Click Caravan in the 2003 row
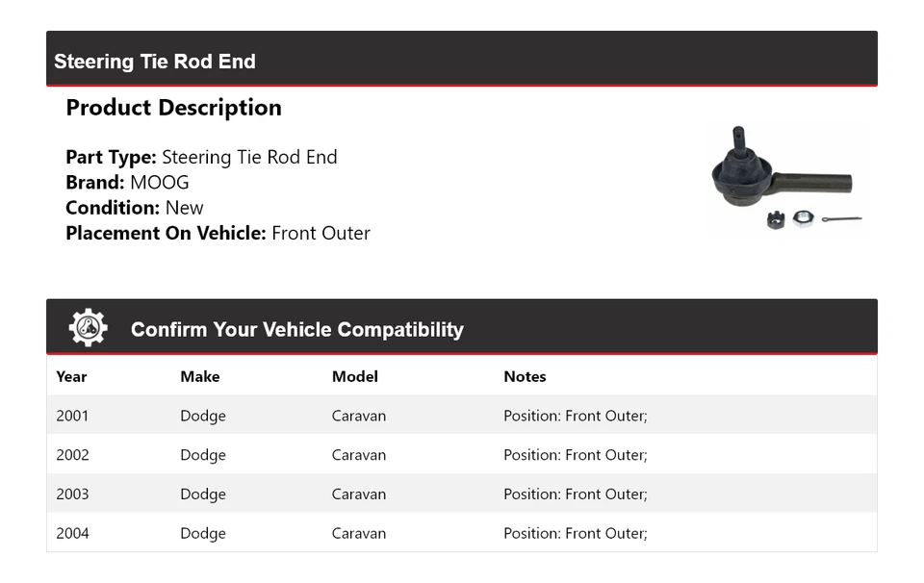The height and width of the screenshot is (583, 924). (x=358, y=494)
